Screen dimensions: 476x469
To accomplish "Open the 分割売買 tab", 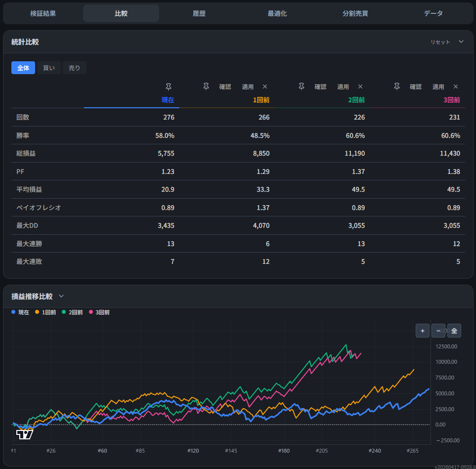I will [355, 13].
